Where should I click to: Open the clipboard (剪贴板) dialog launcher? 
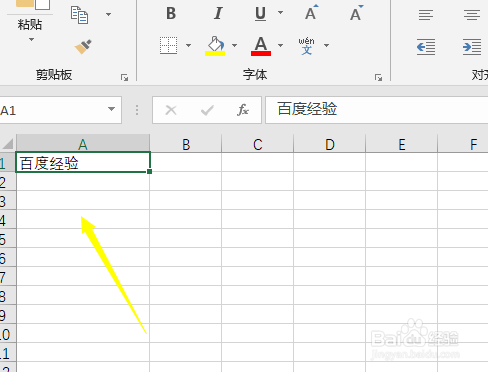point(125,77)
